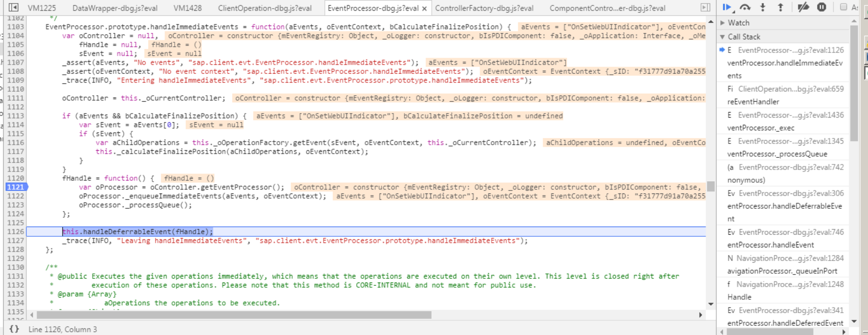868x335 pixels.
Task: Click horizontal scrollbar left arrow in editor
Action: click(32, 315)
